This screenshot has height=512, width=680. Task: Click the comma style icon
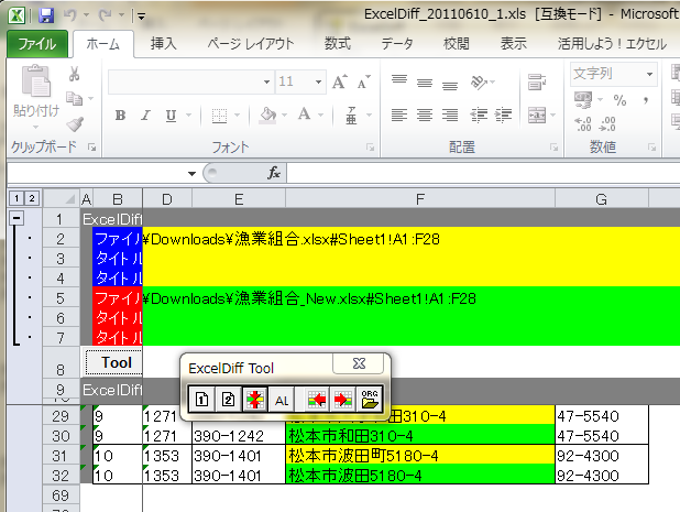pyautogui.click(x=646, y=101)
